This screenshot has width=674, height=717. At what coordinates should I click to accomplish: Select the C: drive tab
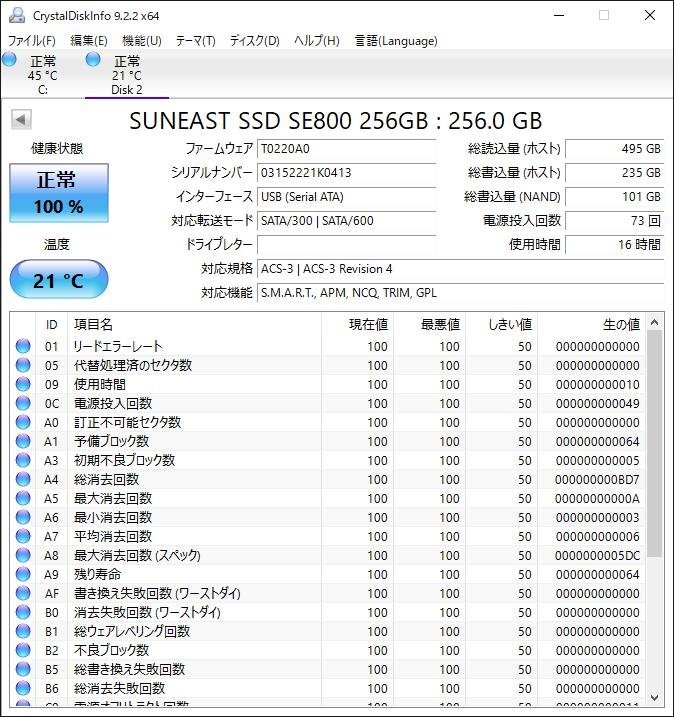(x=43, y=75)
